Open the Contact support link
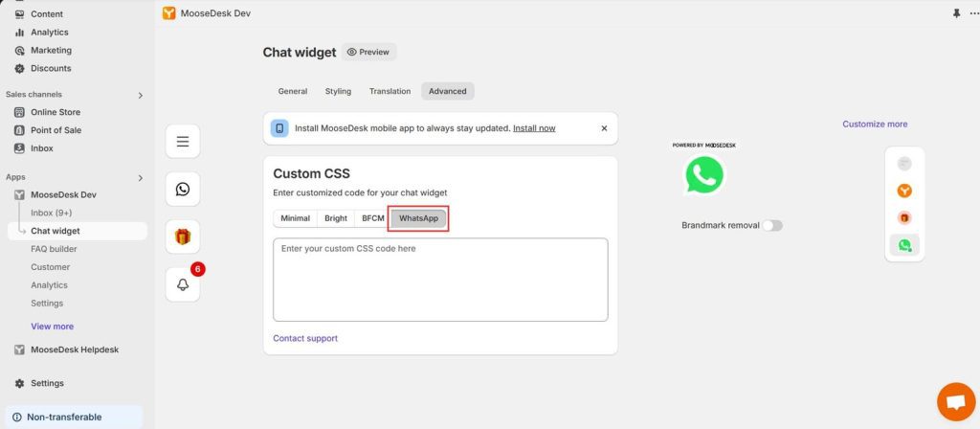The height and width of the screenshot is (429, 980). click(x=305, y=338)
